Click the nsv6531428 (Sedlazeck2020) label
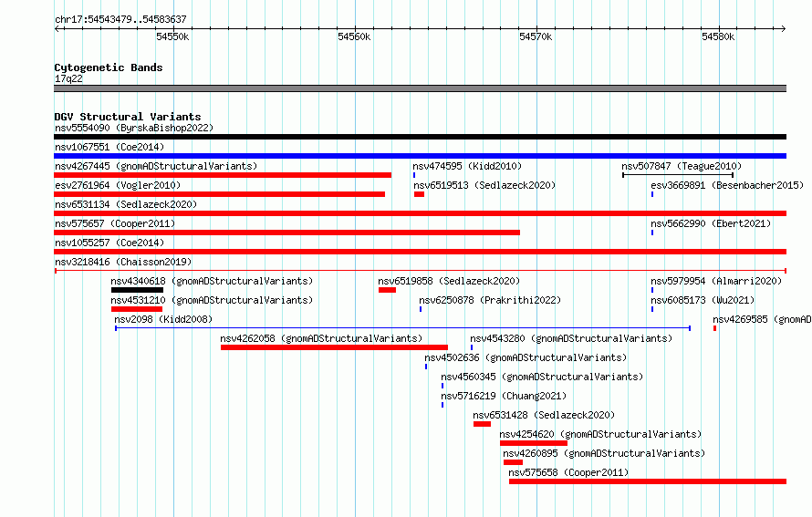Image resolution: width=812 pixels, height=517 pixels. pos(544,415)
